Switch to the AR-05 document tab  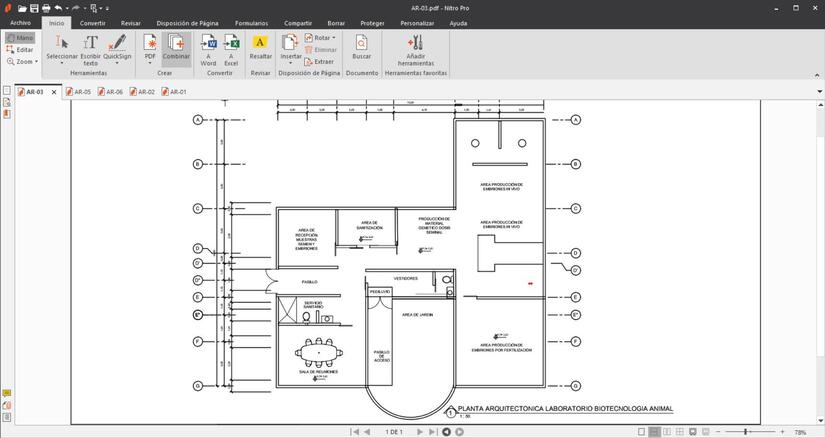coord(79,92)
